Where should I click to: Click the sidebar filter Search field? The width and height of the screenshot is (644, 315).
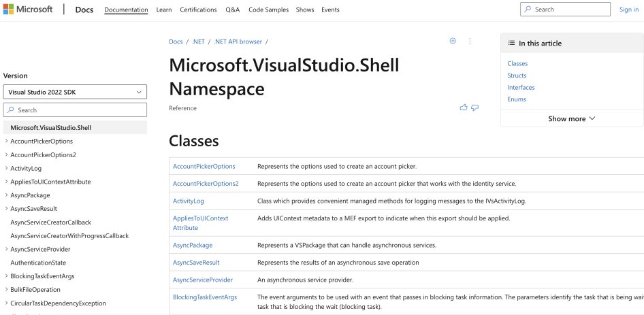click(x=75, y=110)
